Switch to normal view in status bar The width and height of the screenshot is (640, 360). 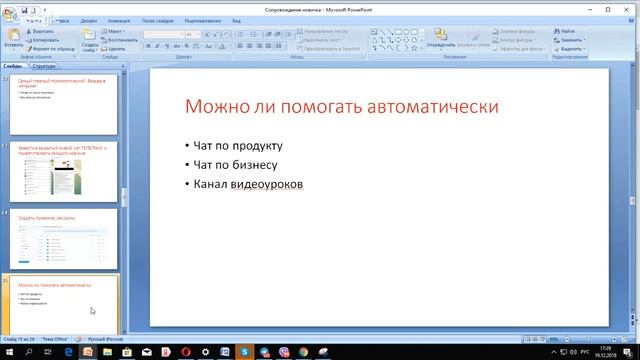pos(527,339)
